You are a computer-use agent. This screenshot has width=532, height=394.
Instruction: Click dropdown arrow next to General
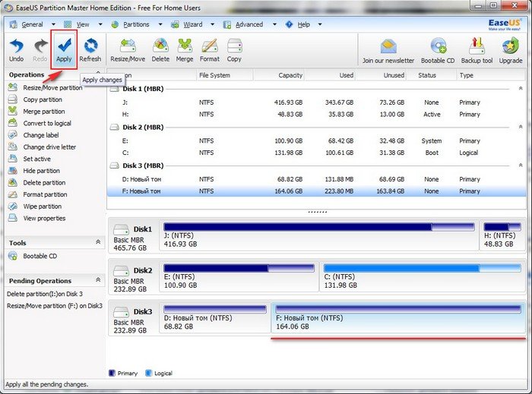53,24
